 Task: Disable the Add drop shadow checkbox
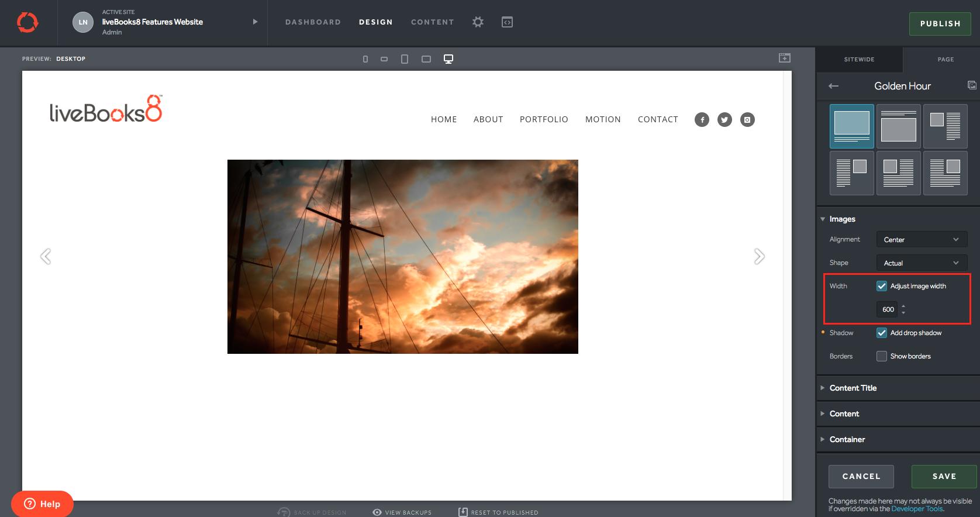tap(882, 333)
